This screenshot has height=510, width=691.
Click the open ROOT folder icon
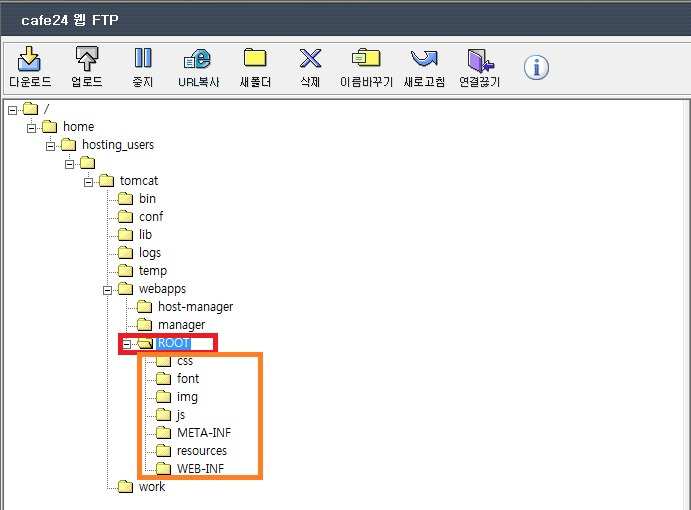pos(145,343)
